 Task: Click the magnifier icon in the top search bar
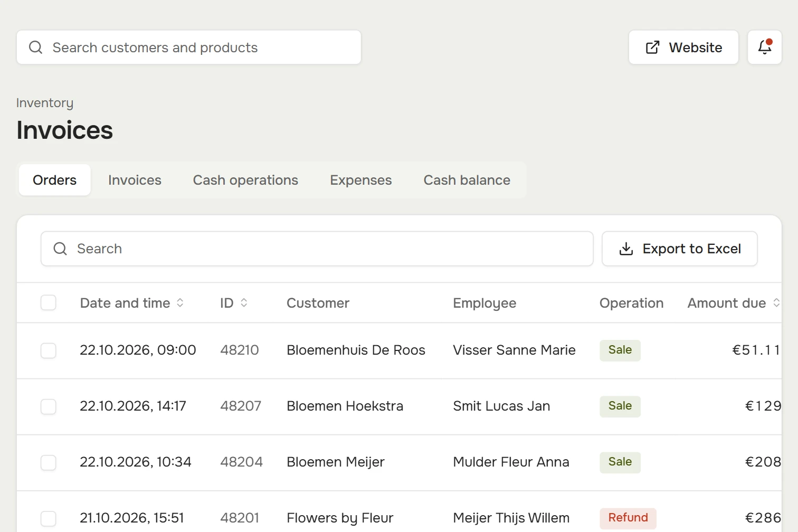(35, 47)
